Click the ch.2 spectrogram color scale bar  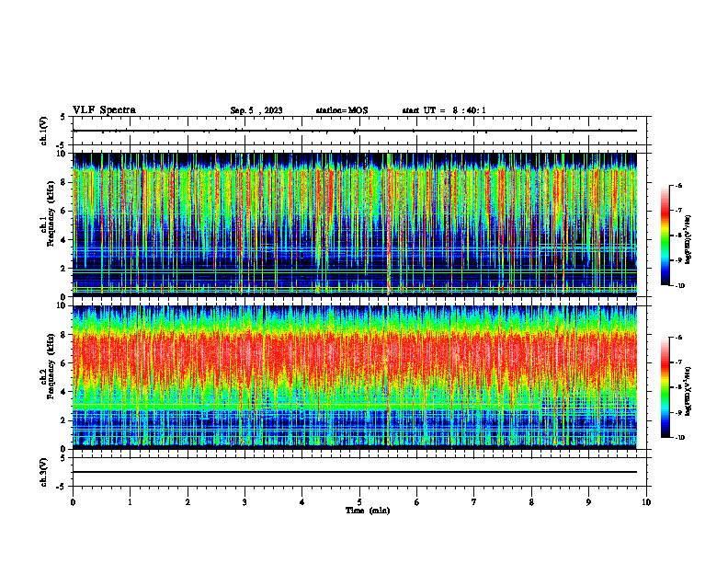click(x=665, y=387)
